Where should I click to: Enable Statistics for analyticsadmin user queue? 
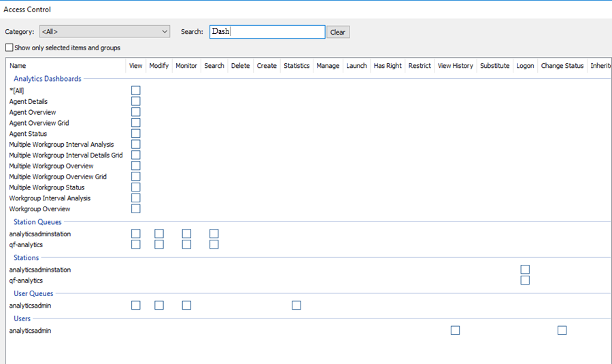point(296,306)
